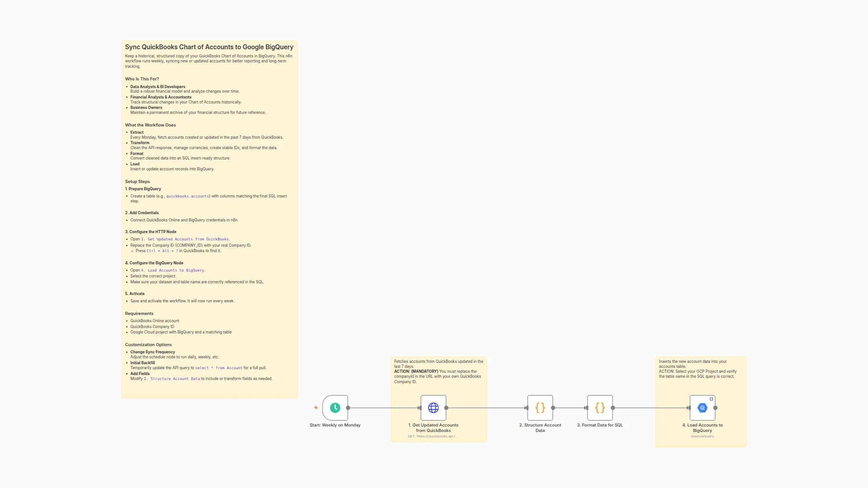Select the clock icon on the weekly trigger node
The width and height of the screenshot is (868, 488).
click(335, 408)
